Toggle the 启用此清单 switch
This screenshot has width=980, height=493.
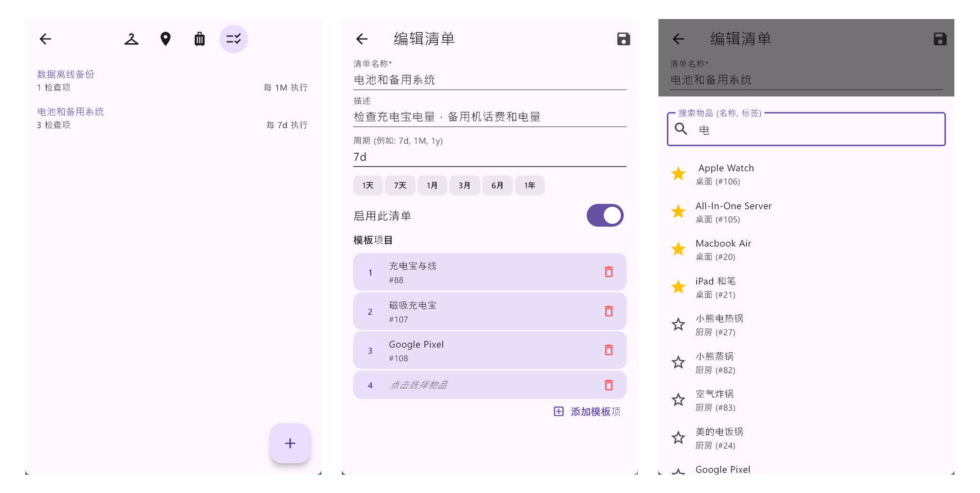[x=605, y=215]
